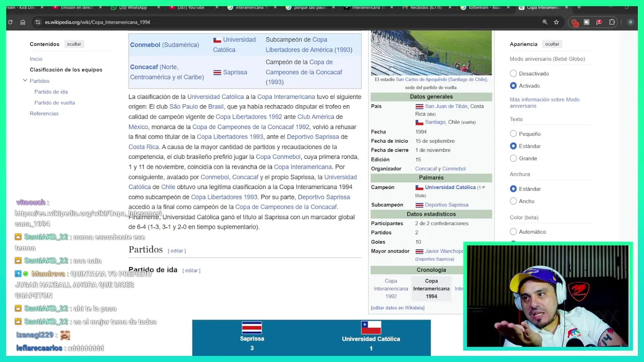Set Anchura to Estándar
The image size is (644, 362).
(513, 189)
